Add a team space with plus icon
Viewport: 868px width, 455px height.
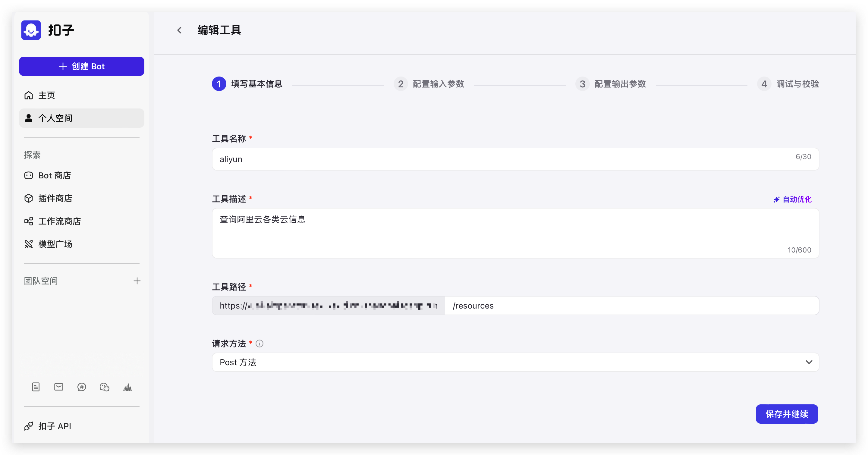pyautogui.click(x=137, y=281)
